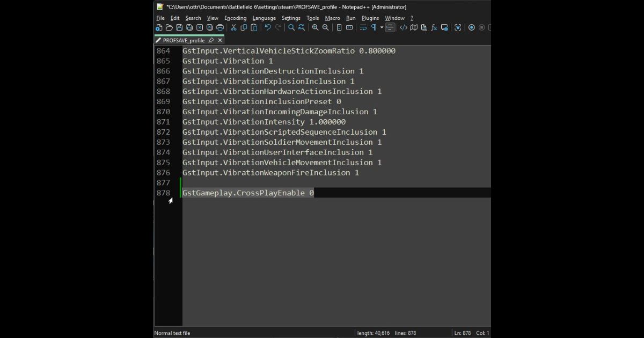Toggle the indent guide toolbar button
Image resolution: width=644 pixels, height=338 pixels.
pyautogui.click(x=390, y=27)
